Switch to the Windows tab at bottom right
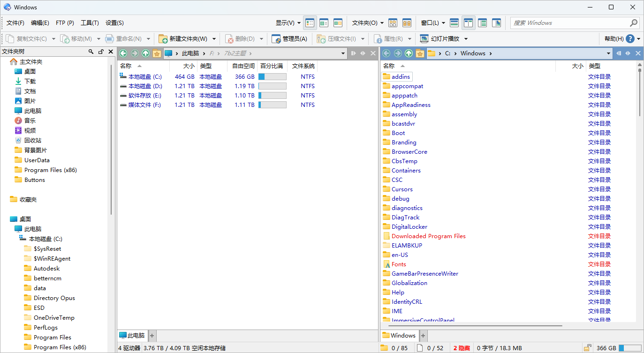 (x=400, y=335)
